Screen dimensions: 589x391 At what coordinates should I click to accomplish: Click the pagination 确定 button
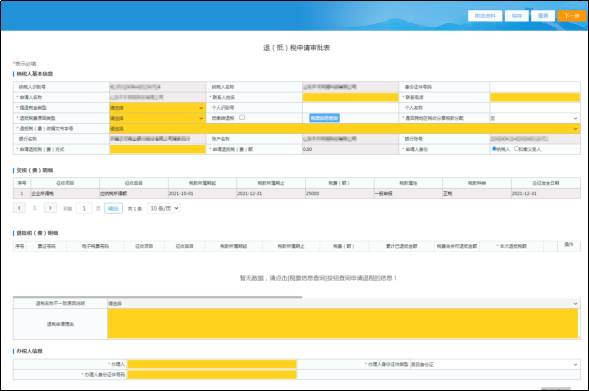point(113,208)
